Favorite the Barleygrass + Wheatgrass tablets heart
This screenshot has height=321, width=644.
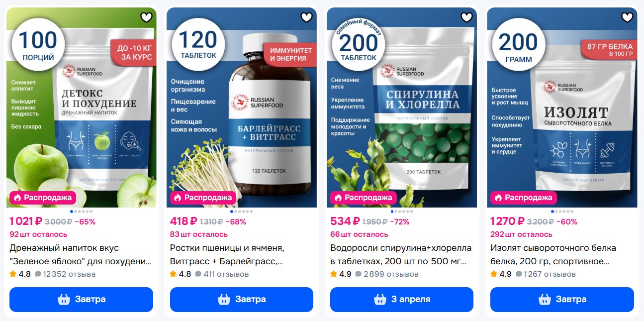(x=307, y=17)
